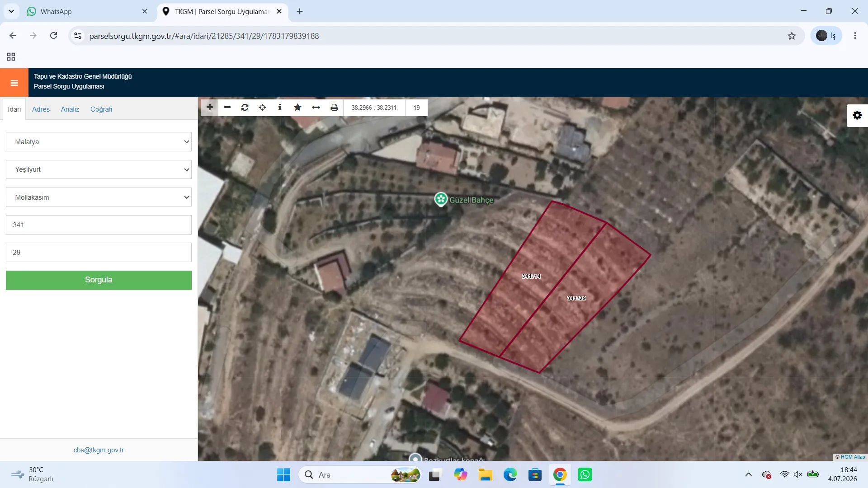Screen dimensions: 868x488
Task: Open Chrome apps grid shortcut
Action: [x=11, y=57]
